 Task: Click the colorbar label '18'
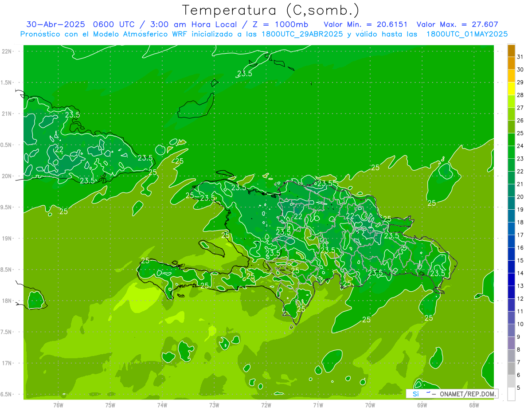pos(520,222)
